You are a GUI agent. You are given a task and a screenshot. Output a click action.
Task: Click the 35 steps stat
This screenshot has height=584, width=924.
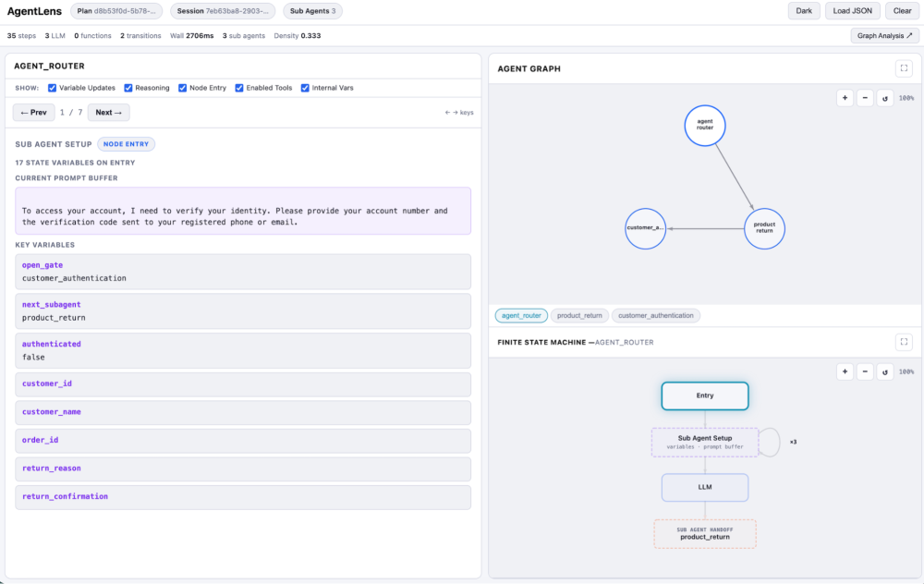21,35
